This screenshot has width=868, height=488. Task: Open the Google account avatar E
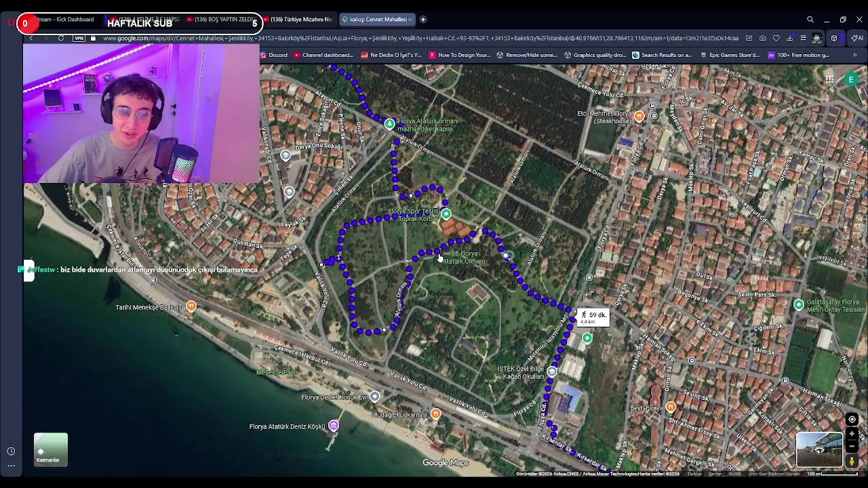click(851, 80)
